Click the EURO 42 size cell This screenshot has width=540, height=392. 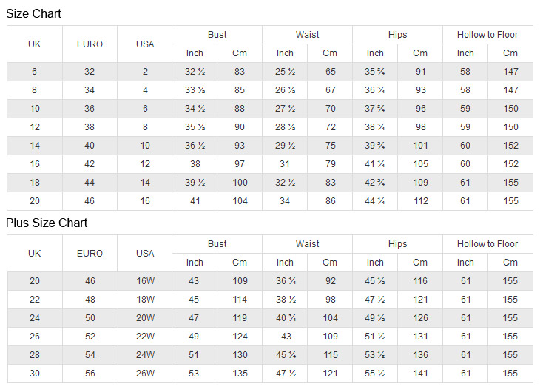point(90,164)
